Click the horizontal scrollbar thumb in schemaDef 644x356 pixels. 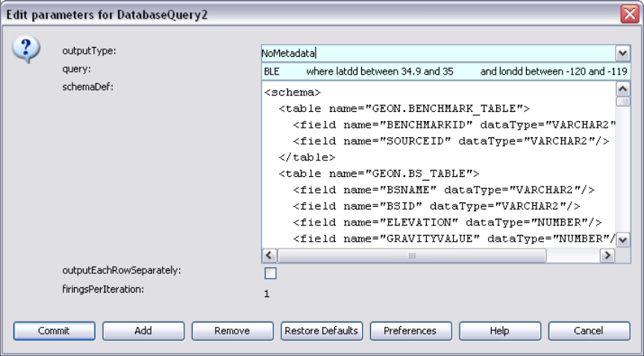point(411,255)
